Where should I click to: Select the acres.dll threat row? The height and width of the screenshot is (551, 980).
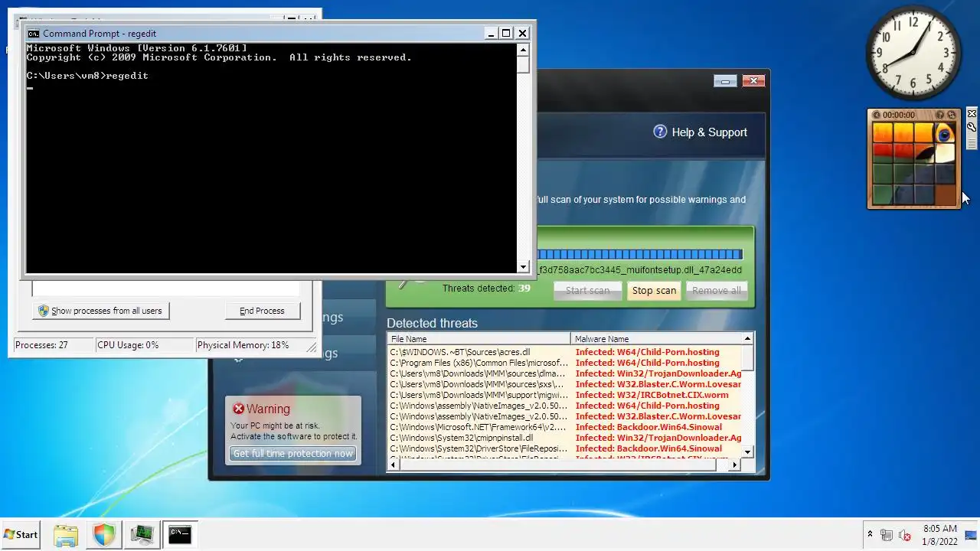[565, 352]
